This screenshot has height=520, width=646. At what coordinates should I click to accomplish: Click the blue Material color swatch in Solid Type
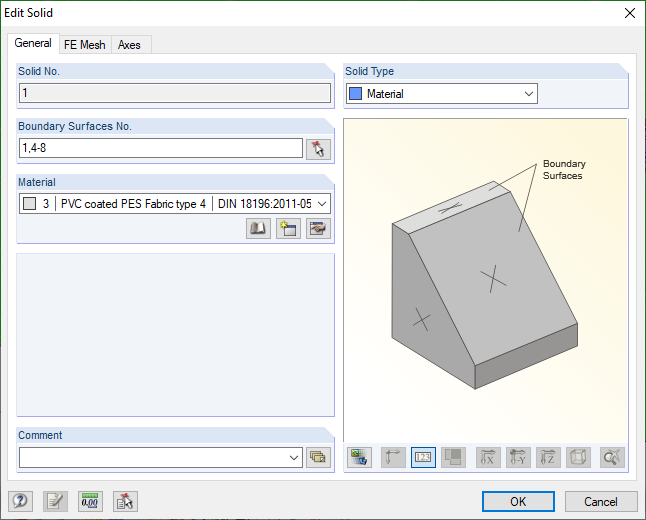(355, 94)
